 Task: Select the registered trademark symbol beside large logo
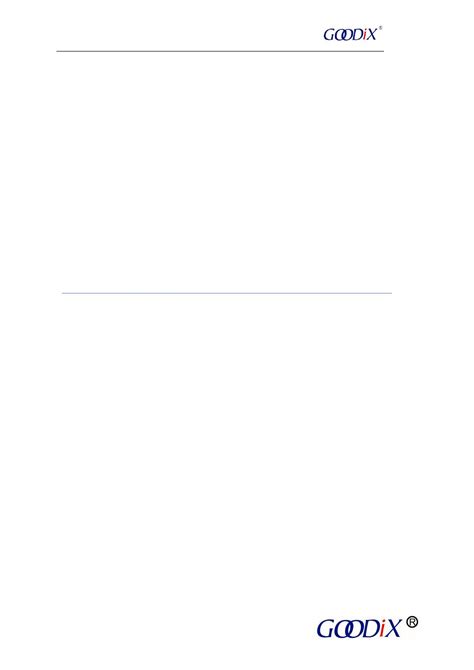[412, 622]
